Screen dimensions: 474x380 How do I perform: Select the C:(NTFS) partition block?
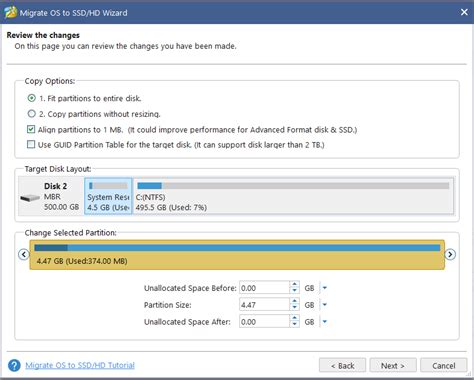pos(293,196)
